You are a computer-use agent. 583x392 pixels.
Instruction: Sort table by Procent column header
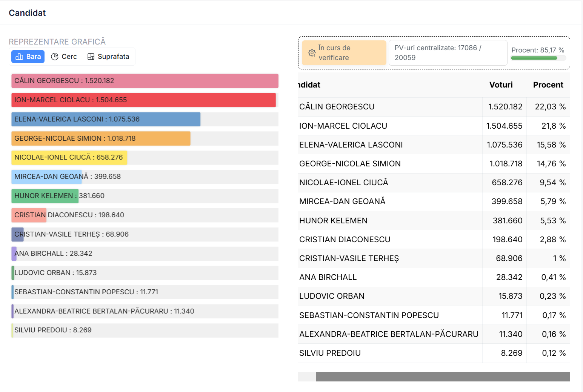tap(548, 85)
